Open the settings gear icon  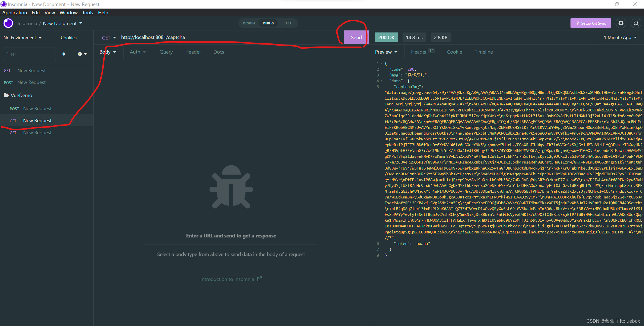click(x=621, y=23)
